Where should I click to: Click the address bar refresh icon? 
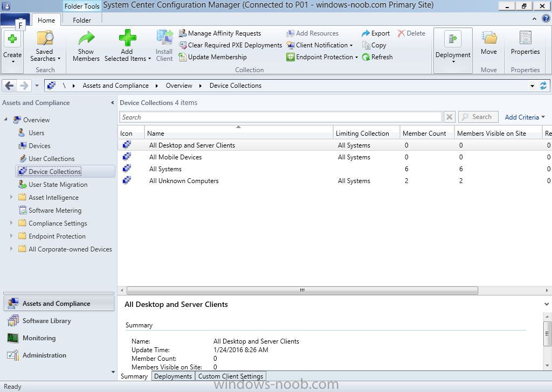click(543, 86)
